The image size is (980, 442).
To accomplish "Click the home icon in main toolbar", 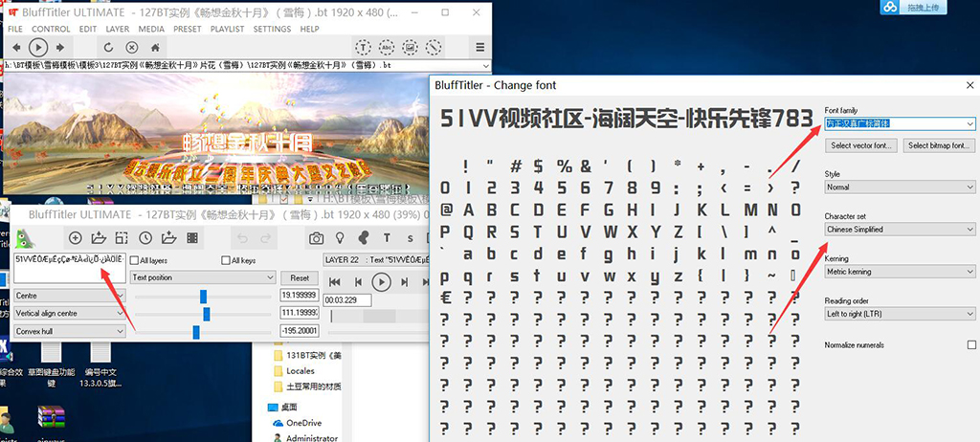I will click(155, 48).
